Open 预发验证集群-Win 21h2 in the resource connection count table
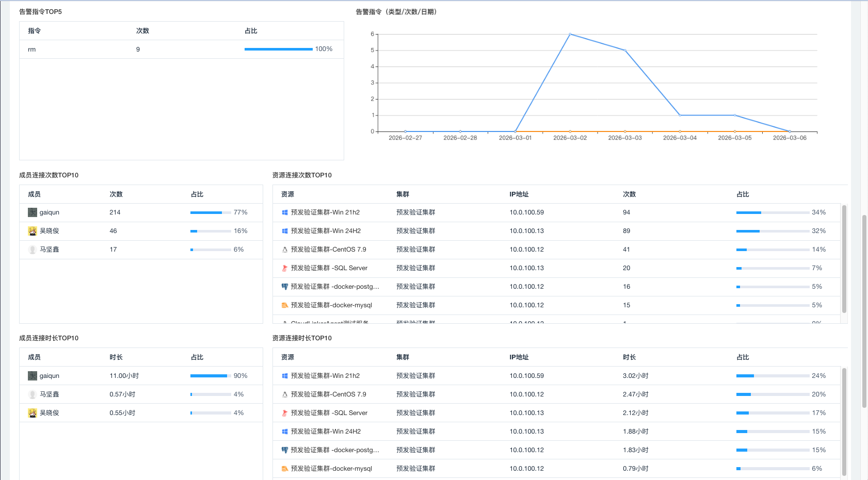The width and height of the screenshot is (868, 480). pos(325,212)
